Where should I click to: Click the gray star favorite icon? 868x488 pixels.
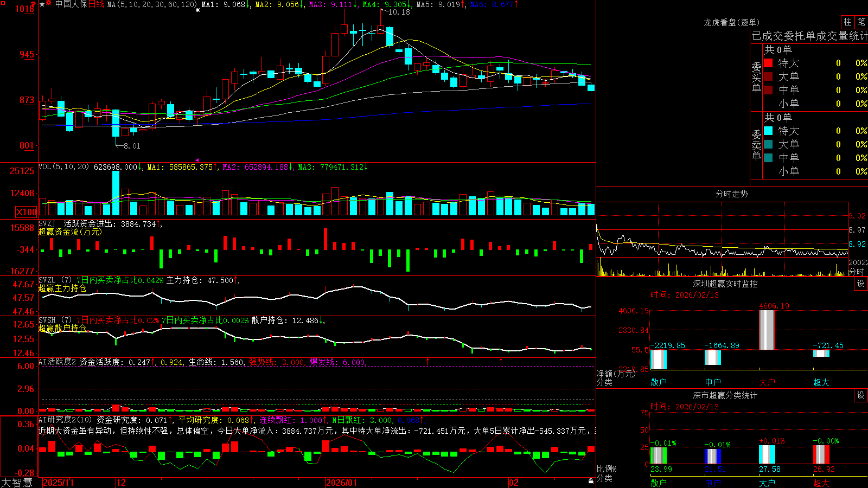pos(42,4)
